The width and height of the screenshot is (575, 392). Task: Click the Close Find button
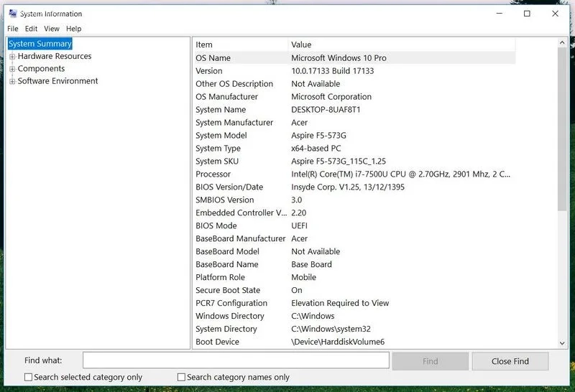[x=510, y=361]
